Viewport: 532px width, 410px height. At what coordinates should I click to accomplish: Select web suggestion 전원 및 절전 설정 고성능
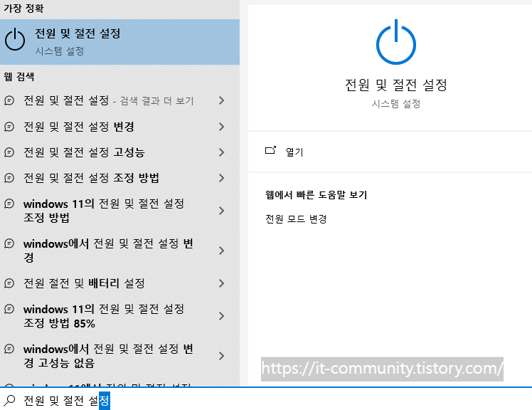(119, 152)
